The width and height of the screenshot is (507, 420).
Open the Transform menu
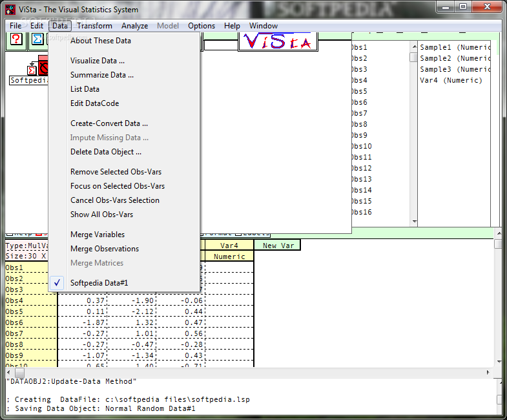tap(94, 26)
